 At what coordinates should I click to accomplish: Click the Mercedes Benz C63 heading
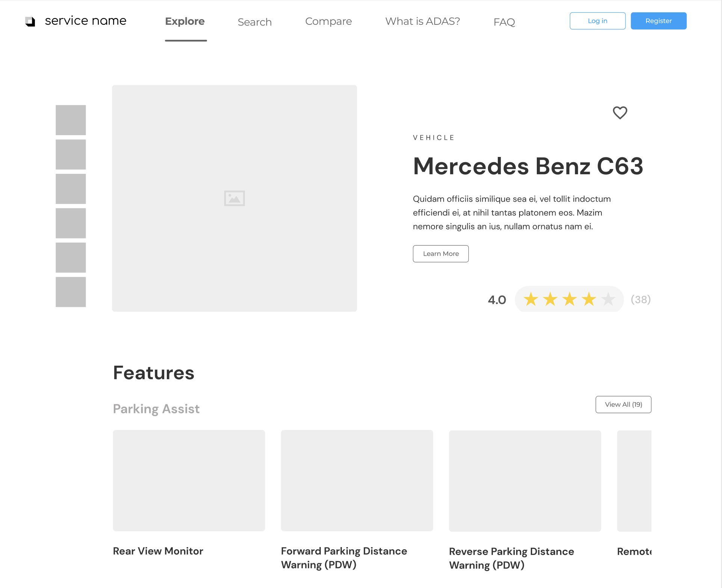click(528, 166)
